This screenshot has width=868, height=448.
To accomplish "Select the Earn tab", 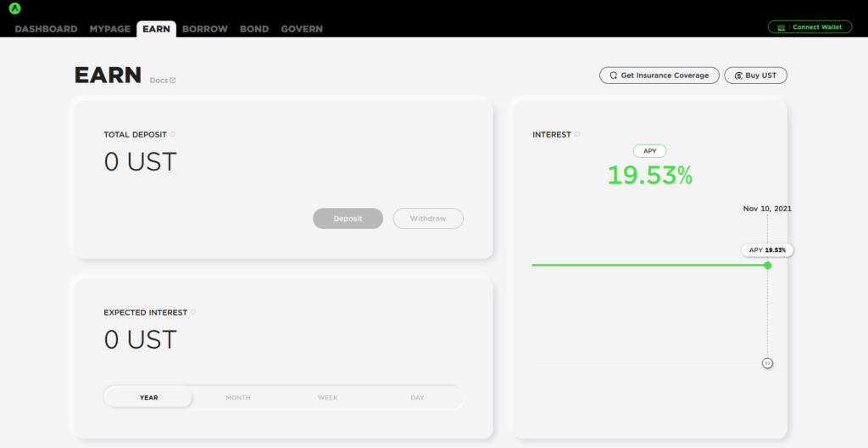I will [x=156, y=29].
